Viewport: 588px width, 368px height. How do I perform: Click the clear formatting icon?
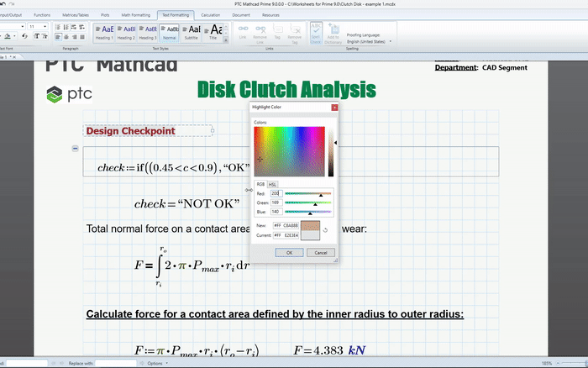[x=24, y=36]
